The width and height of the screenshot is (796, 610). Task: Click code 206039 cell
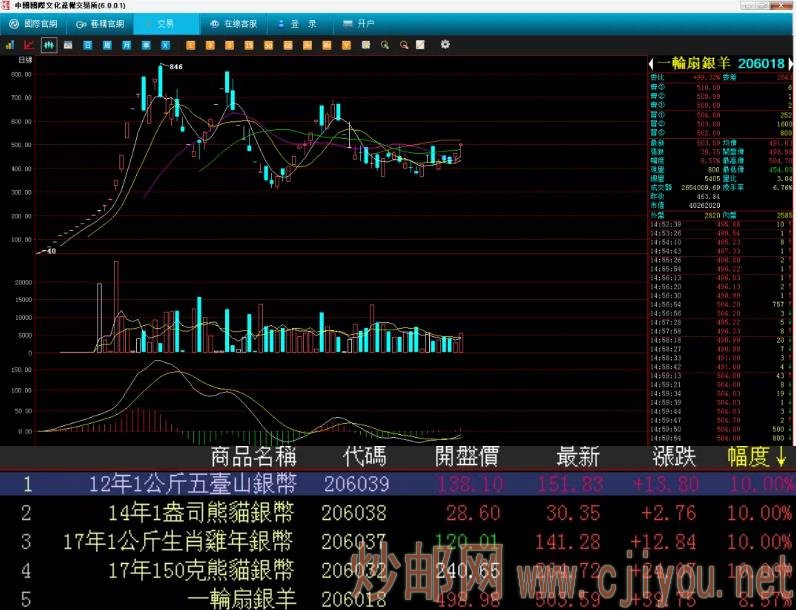[356, 484]
